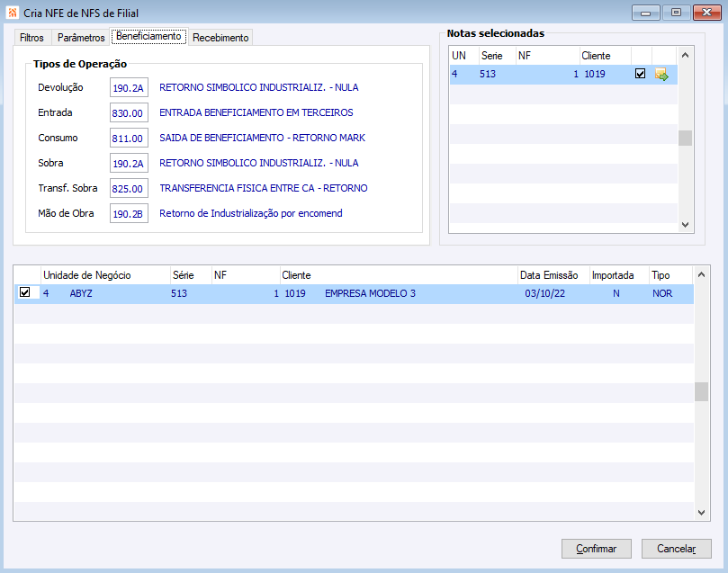Select the Beneficiamento tab
The height and width of the screenshot is (573, 728).
pos(148,36)
